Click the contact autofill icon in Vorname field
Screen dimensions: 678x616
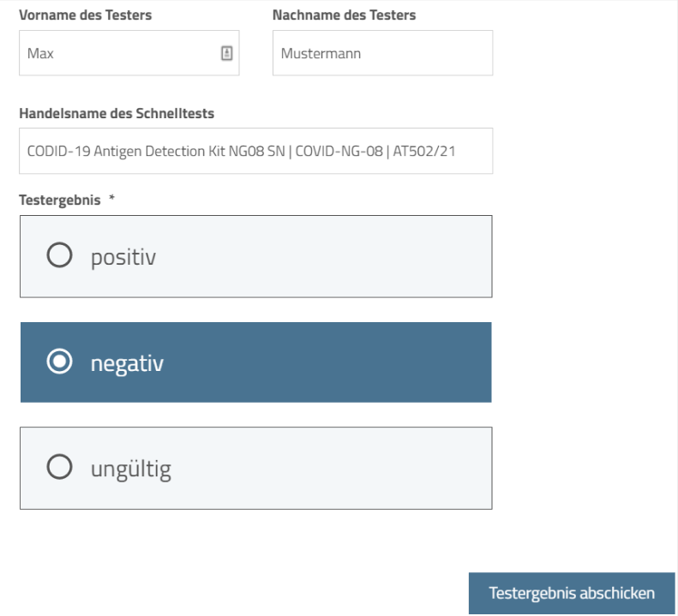point(227,53)
